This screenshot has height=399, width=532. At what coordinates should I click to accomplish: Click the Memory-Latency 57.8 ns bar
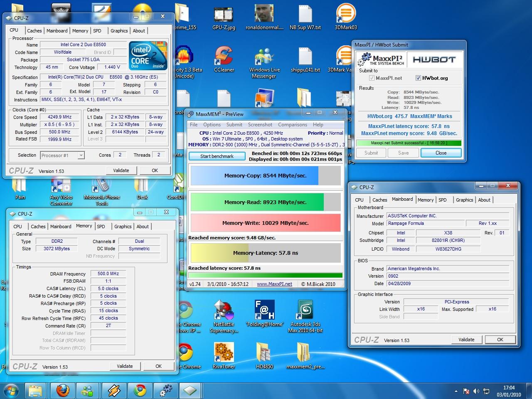pos(266,253)
